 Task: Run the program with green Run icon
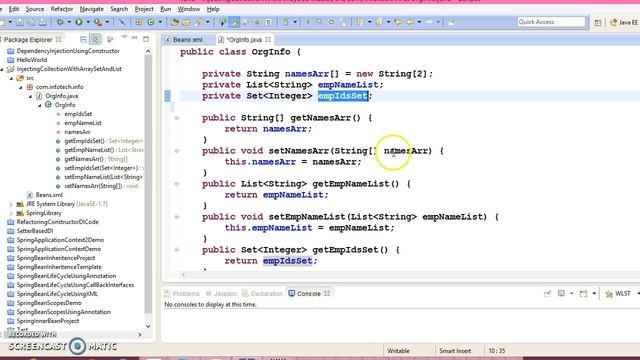coord(79,22)
